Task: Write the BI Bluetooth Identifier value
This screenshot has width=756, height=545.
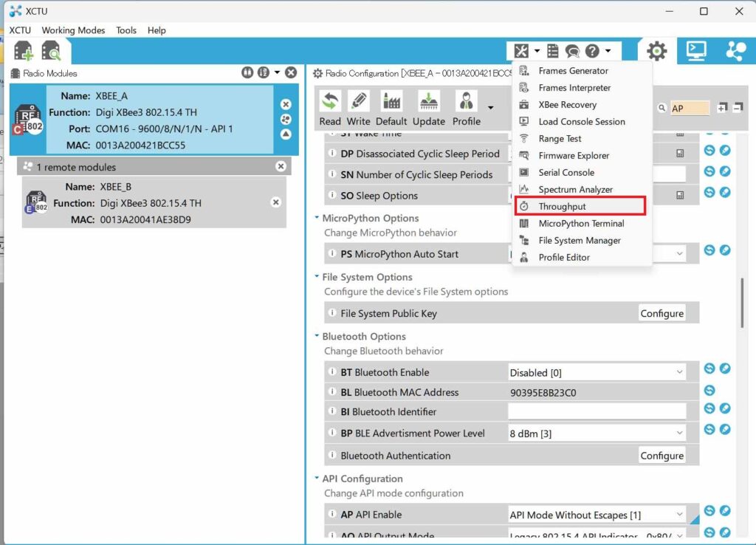Action: tap(725, 408)
